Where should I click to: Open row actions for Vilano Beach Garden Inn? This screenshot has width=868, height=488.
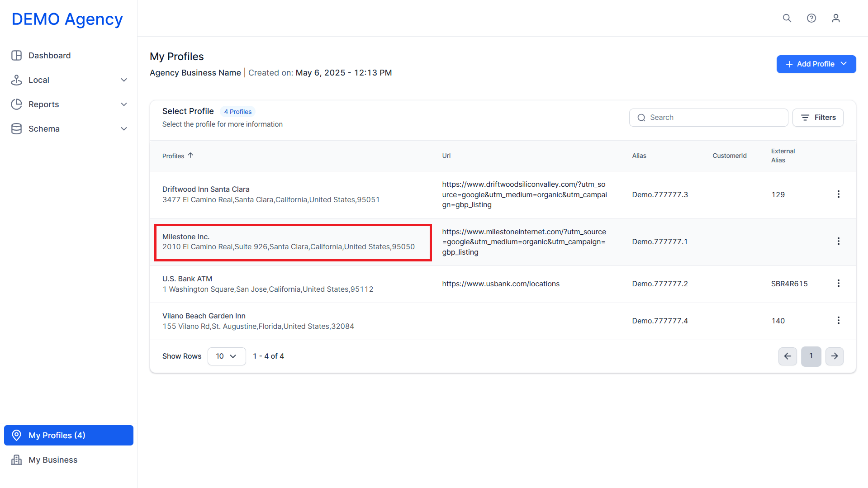point(839,320)
